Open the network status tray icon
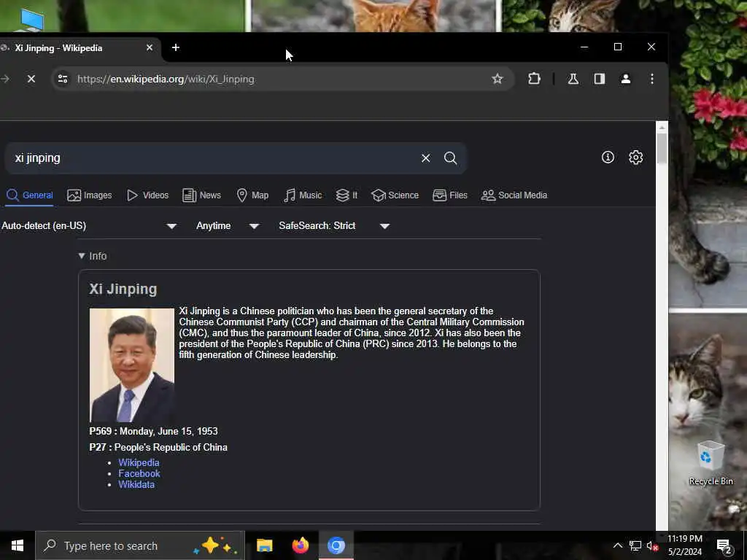747x560 pixels. (635, 545)
